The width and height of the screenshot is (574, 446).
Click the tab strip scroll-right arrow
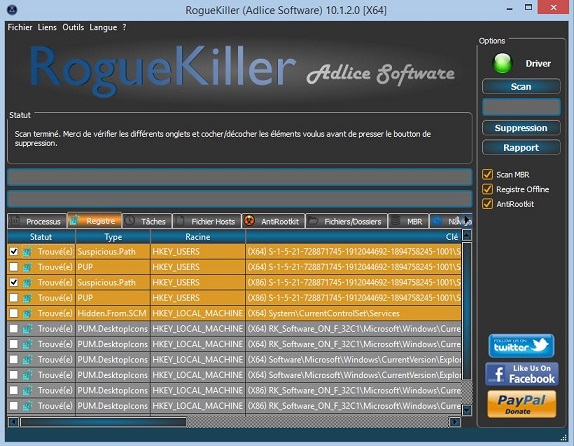pyautogui.click(x=467, y=221)
